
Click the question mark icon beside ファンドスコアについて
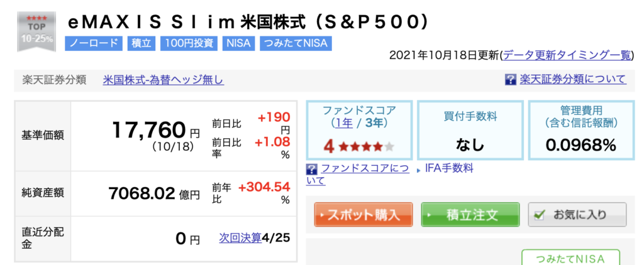[312, 168]
